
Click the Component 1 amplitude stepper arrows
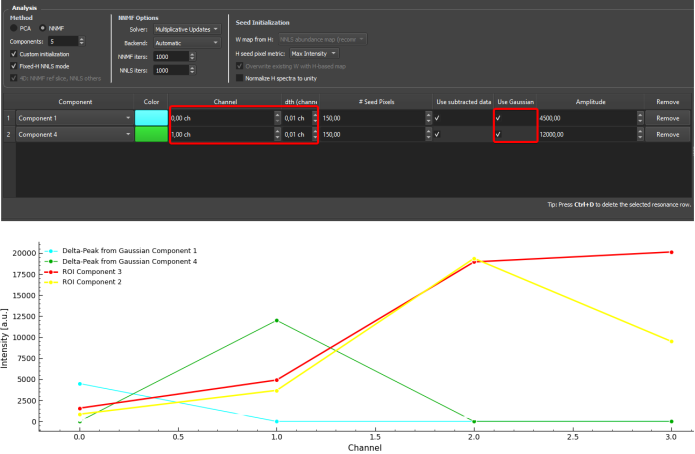[x=640, y=118]
